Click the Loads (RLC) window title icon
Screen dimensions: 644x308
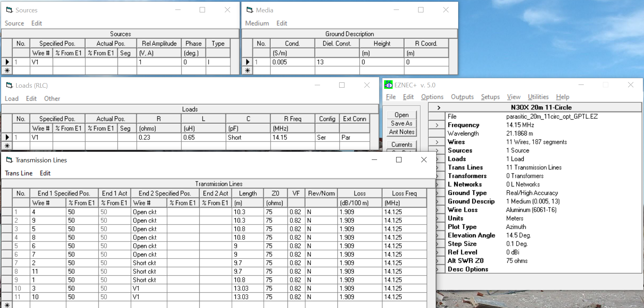pyautogui.click(x=10, y=85)
